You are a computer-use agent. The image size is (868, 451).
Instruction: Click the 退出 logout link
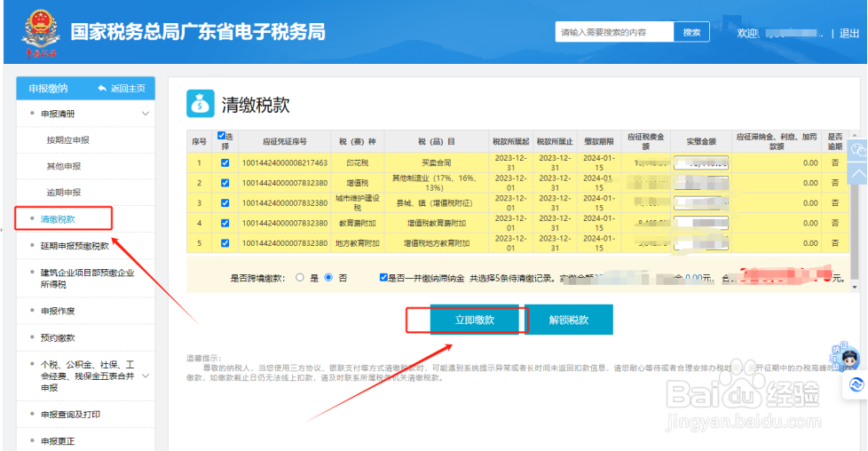click(848, 33)
